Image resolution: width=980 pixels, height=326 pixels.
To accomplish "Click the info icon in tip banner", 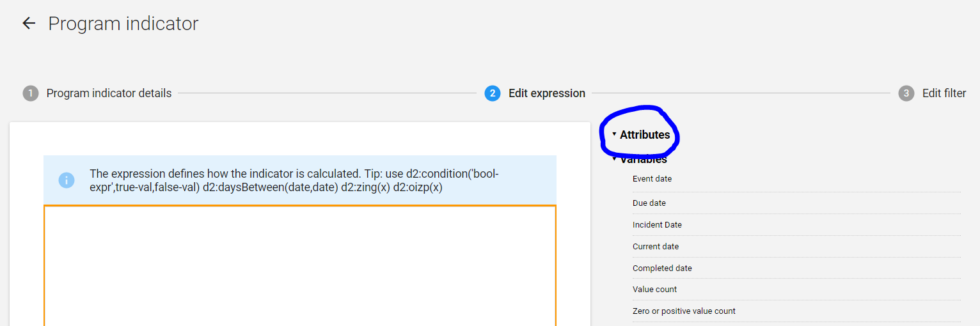I will pyautogui.click(x=67, y=180).
